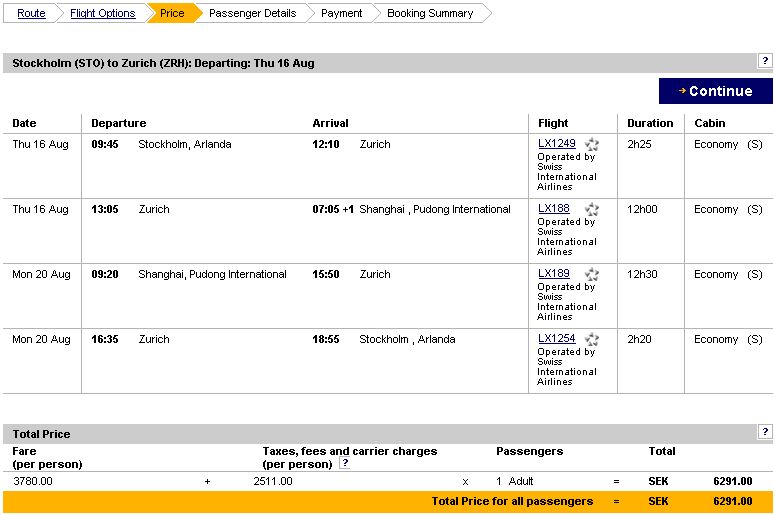This screenshot has height=515, width=775.
Task: Click the Star Alliance icon beside LX188
Action: coord(592,210)
